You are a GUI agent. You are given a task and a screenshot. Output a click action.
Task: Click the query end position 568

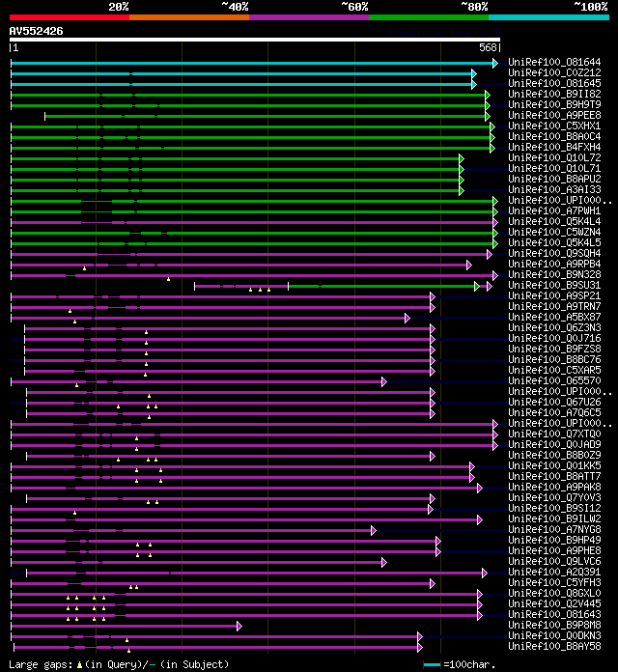tap(488, 47)
